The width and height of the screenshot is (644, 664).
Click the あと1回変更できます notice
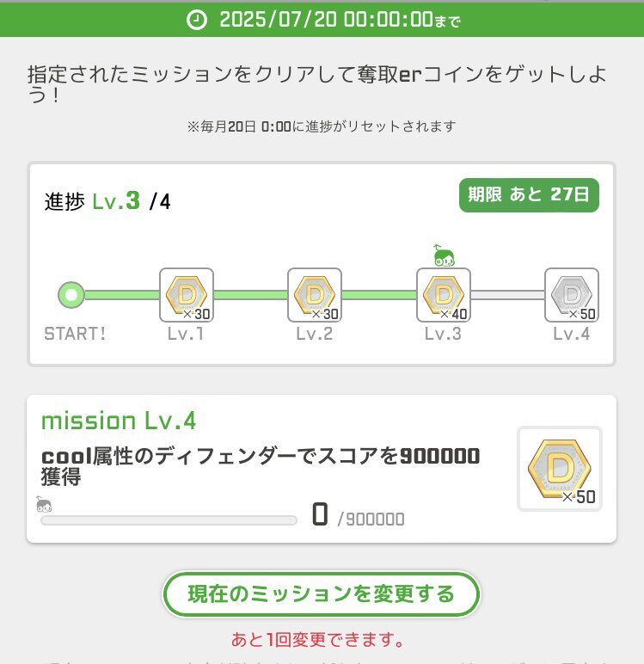318,639
